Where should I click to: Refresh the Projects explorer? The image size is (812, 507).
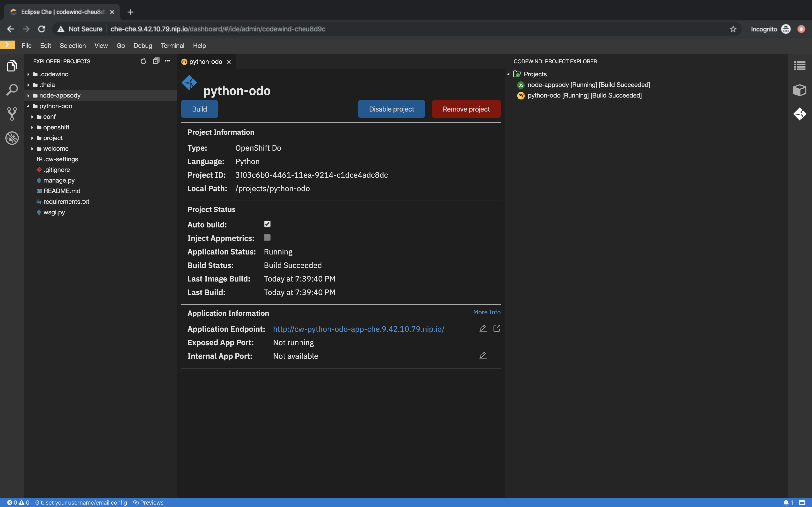click(x=143, y=61)
